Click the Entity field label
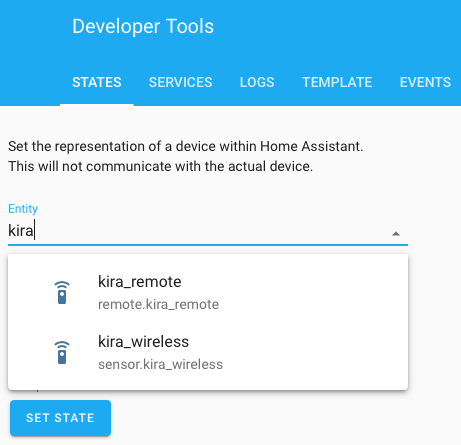 pos(23,209)
